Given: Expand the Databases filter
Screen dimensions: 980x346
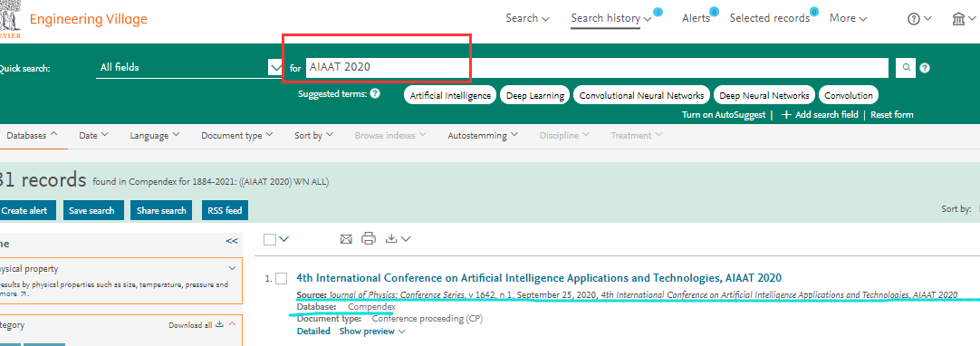Looking at the screenshot, I should pyautogui.click(x=32, y=136).
